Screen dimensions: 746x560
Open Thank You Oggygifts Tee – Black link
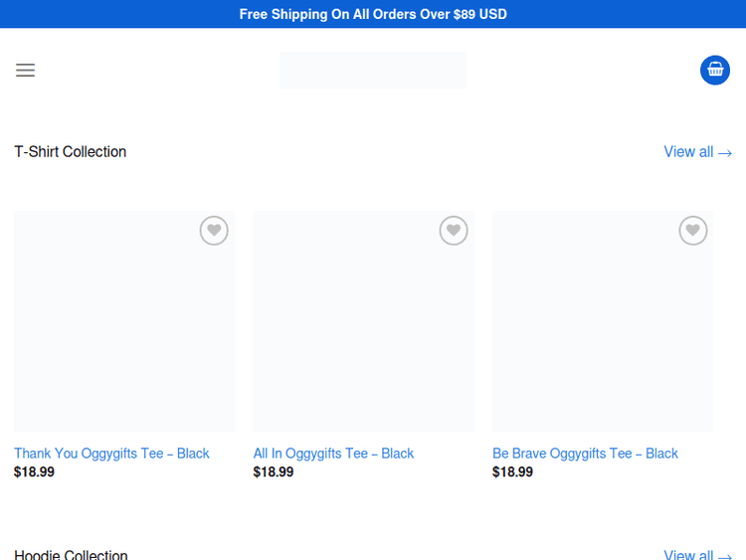coord(111,454)
